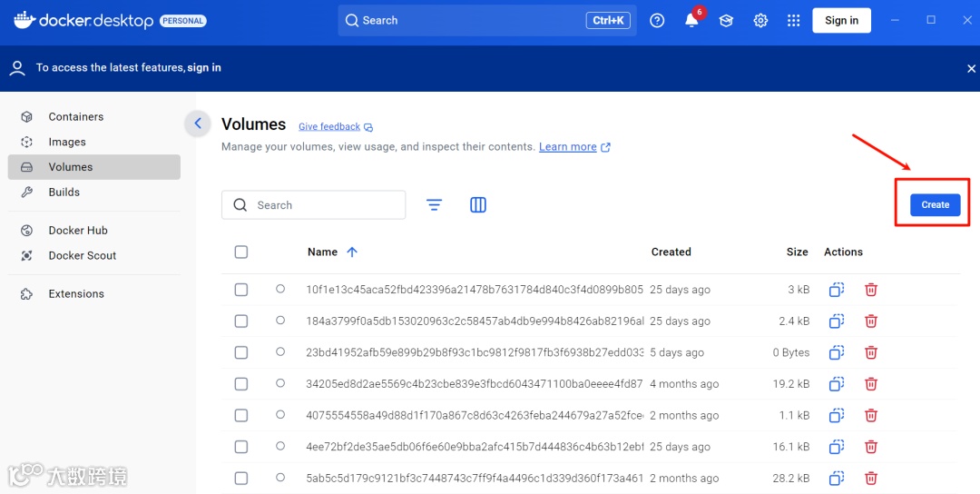Click the Created column header

[671, 252]
